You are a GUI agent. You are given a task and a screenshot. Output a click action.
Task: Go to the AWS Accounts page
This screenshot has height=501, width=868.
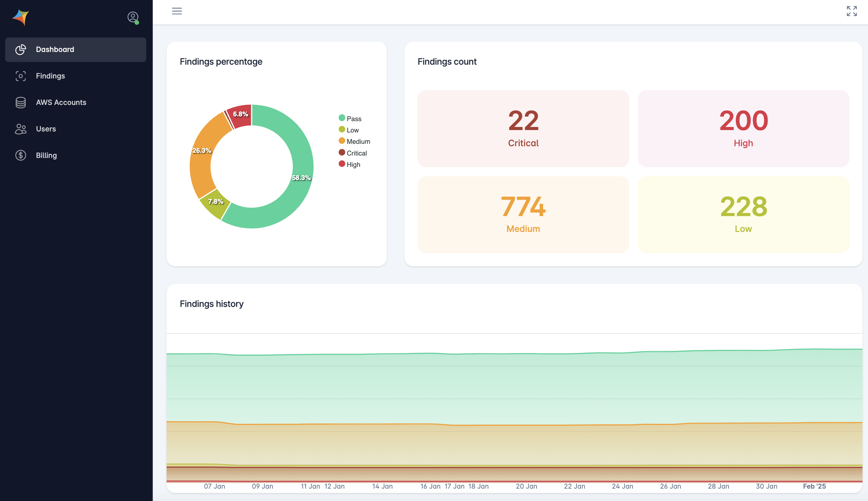click(x=61, y=103)
